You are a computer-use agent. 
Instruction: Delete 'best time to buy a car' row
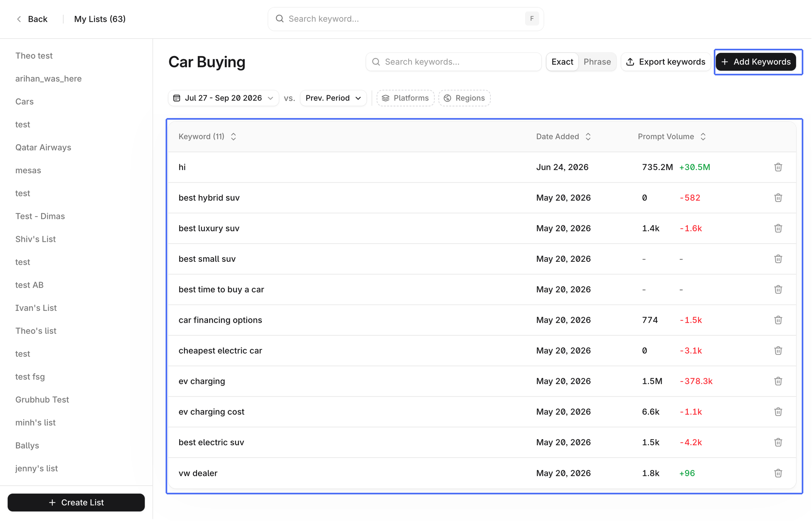(778, 290)
